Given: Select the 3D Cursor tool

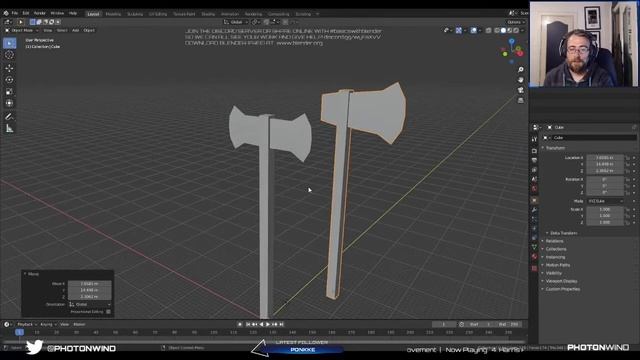Looking at the screenshot, I should (x=9, y=55).
